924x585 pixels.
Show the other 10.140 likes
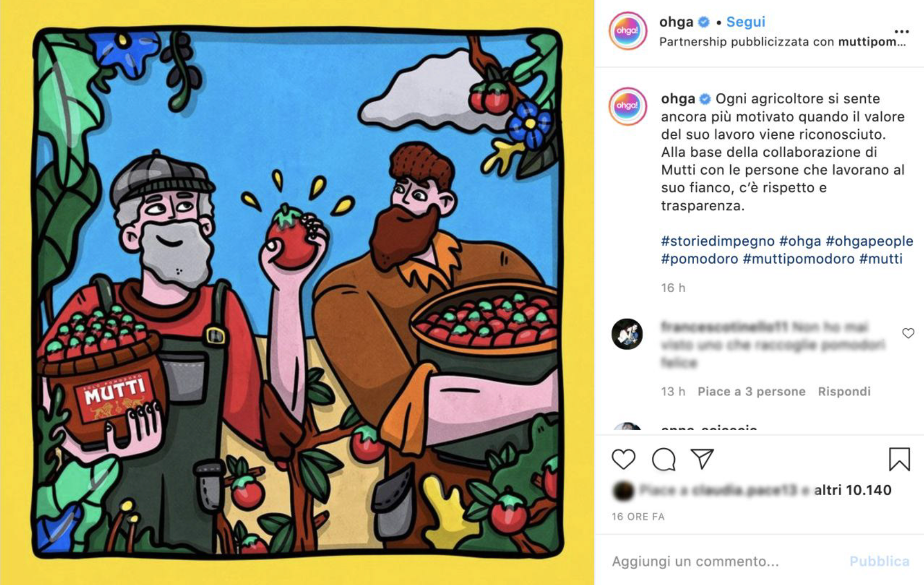pos(853,490)
